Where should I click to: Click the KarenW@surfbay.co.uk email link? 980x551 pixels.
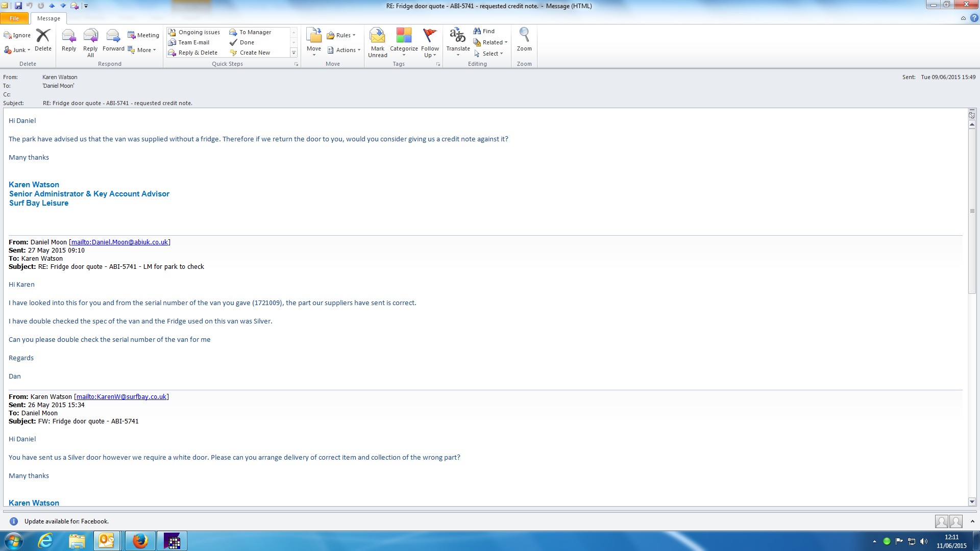[121, 397]
